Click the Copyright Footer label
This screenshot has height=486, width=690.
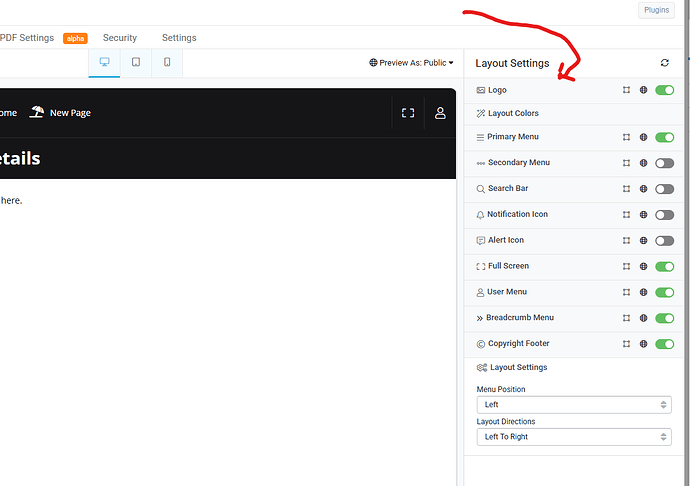tap(518, 343)
